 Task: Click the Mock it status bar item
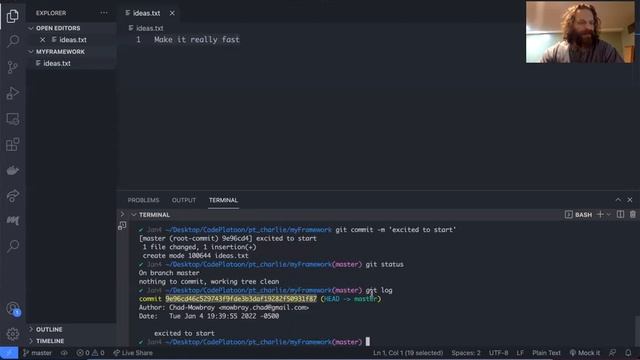tap(584, 353)
